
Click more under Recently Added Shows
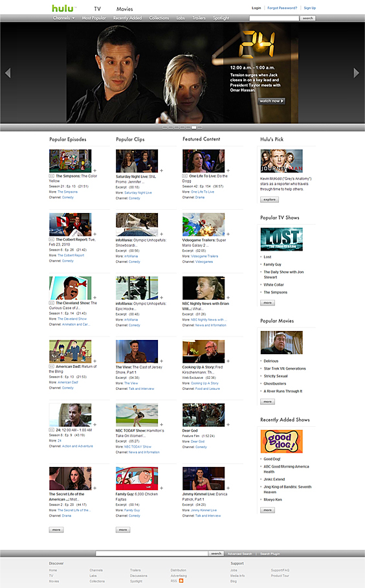click(x=267, y=510)
